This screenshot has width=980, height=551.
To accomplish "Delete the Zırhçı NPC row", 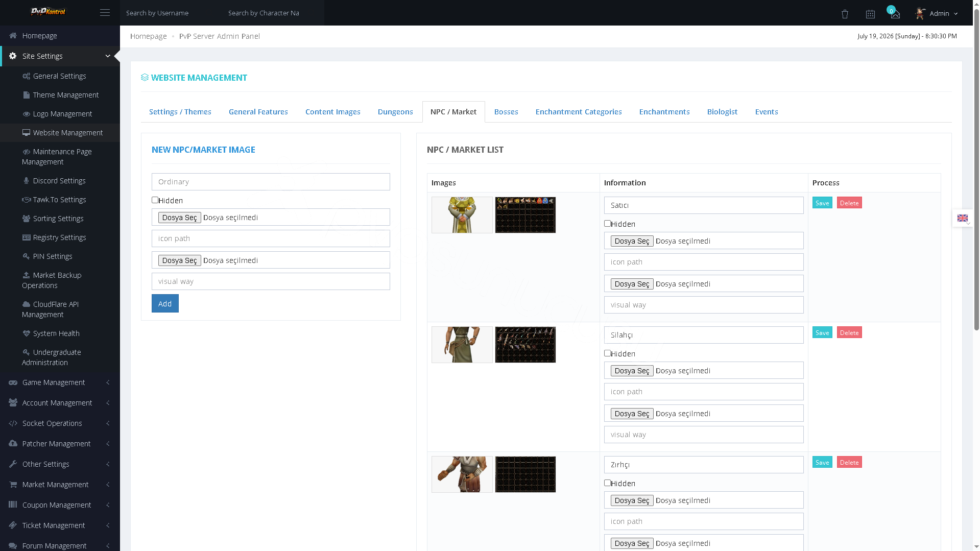I will pyautogui.click(x=849, y=462).
